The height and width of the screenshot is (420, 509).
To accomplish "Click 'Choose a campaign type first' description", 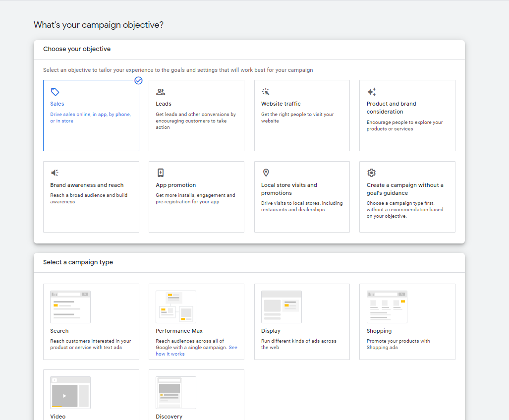I will pyautogui.click(x=405, y=210).
